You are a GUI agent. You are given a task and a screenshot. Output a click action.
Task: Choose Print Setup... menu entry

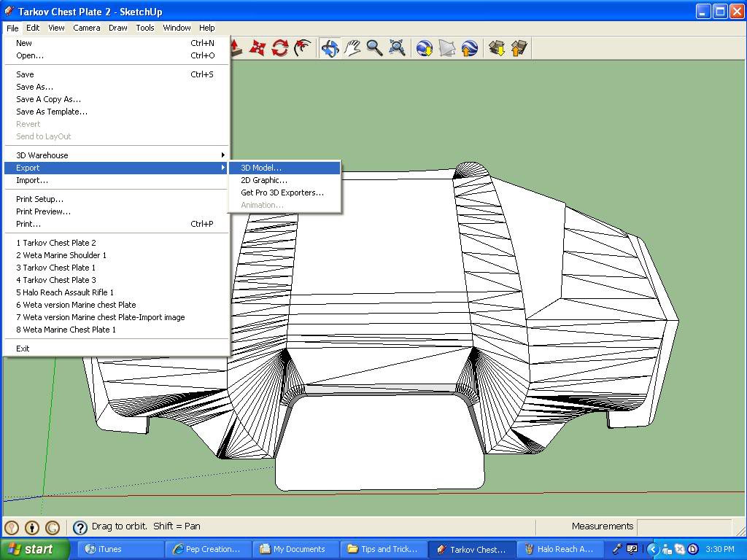pos(116,199)
